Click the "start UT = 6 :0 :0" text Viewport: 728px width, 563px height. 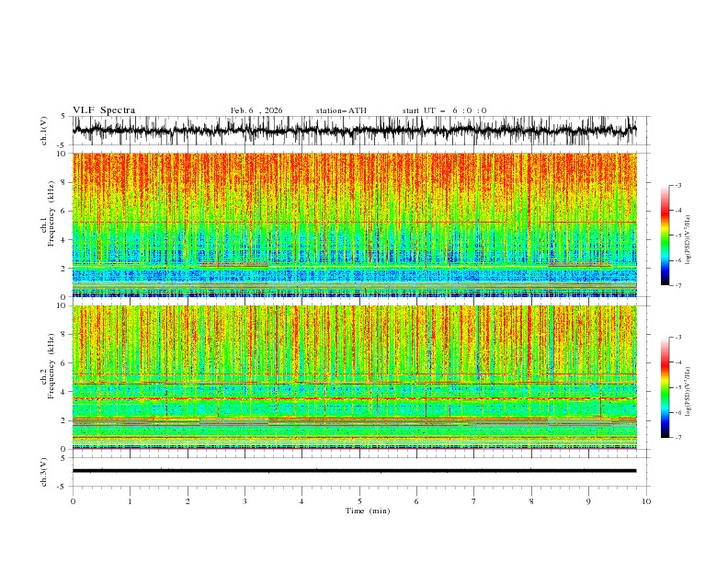click(444, 110)
